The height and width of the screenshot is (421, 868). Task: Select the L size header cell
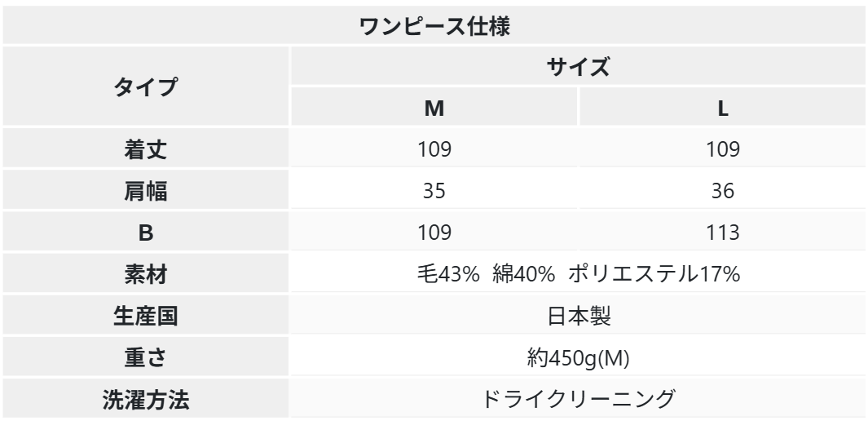(722, 108)
